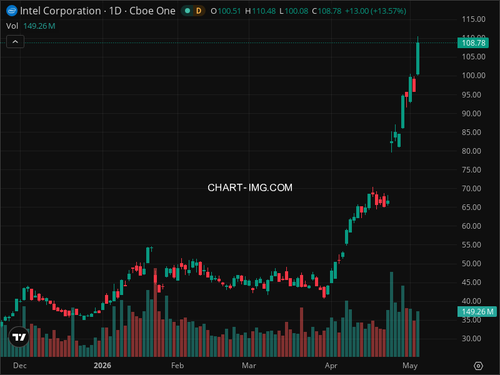Click the 40.00 price axis label
Screen dimensions: 500x375
(471, 301)
